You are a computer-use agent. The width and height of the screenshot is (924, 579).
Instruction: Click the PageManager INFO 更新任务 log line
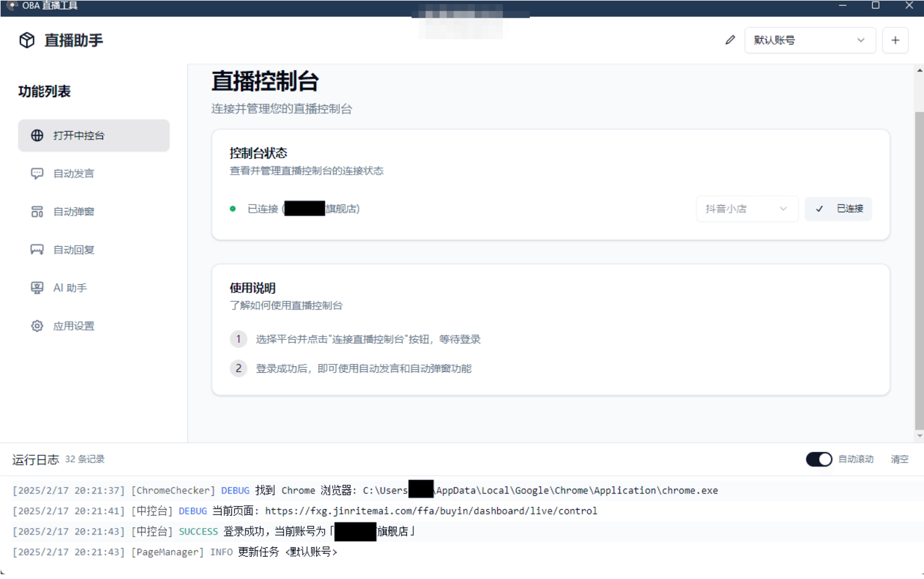pos(175,552)
